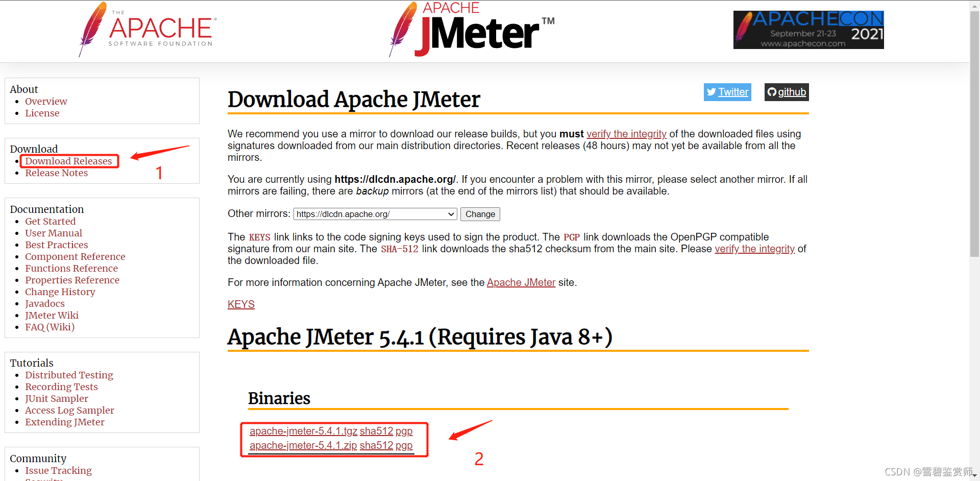Click the 'Download Apache JMeter' heading
Viewport: 980px width, 481px height.
[x=354, y=99]
